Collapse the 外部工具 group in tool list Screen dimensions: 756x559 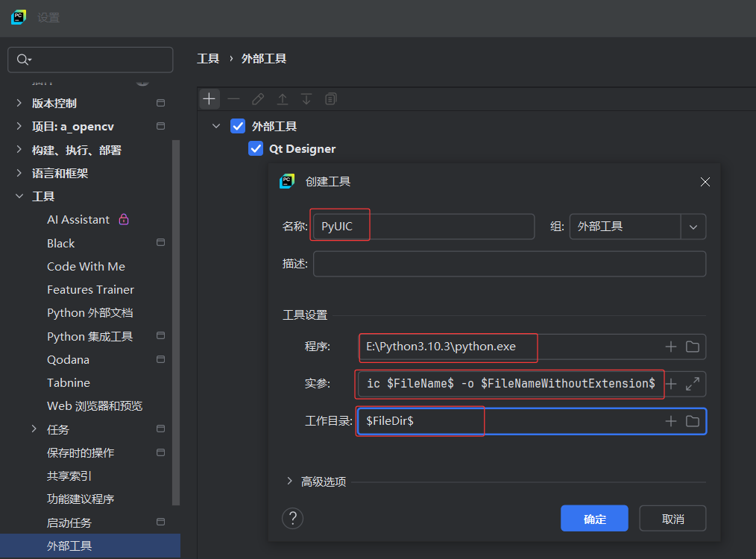pos(216,126)
